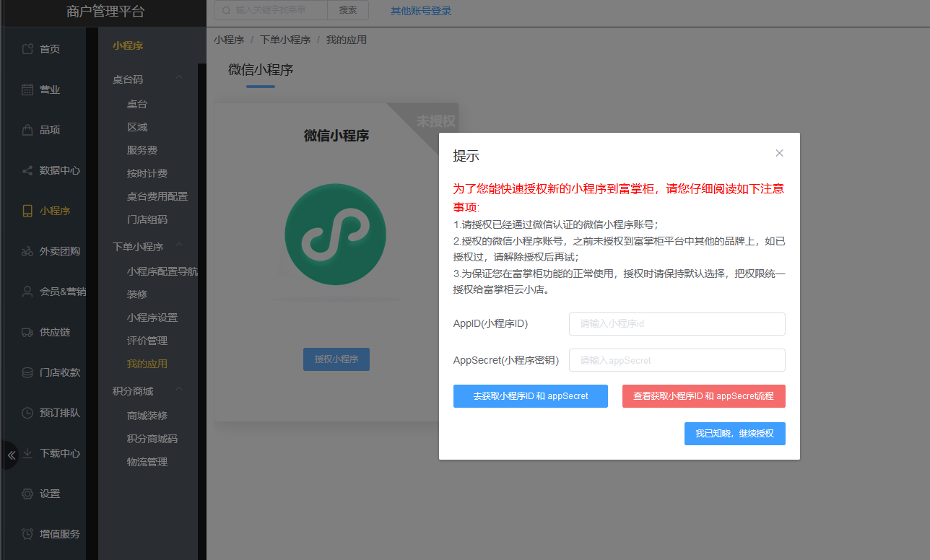Collapse the sidebar with double-arrow icon
Screen dimensions: 930x560
tap(11, 455)
